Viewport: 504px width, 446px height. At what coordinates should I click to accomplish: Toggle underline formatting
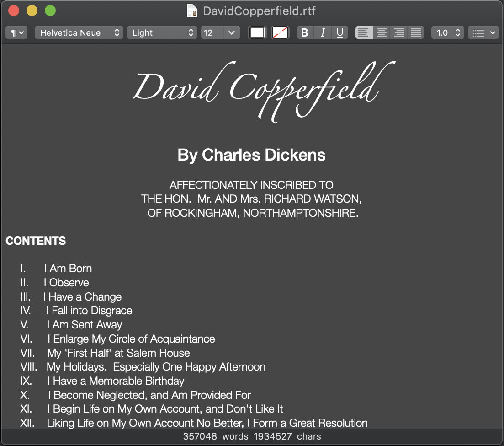(340, 33)
